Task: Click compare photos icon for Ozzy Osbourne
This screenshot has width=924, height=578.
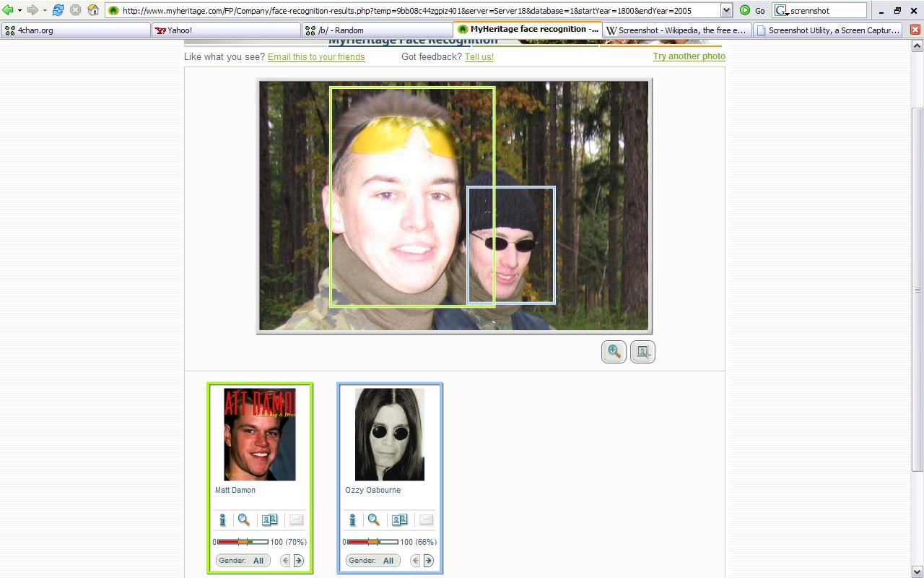Action: (399, 519)
